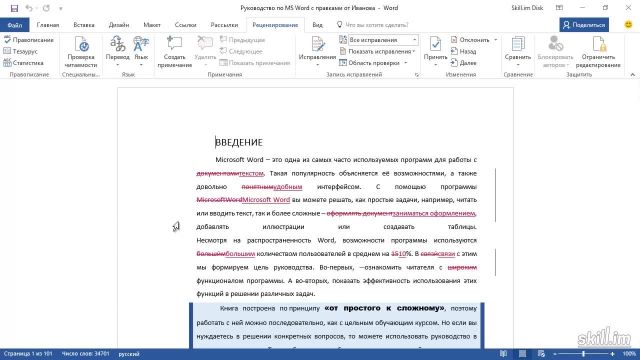This screenshot has height=360, width=640.
Task: Switch to Web Layout view icon
Action: pos(541,354)
